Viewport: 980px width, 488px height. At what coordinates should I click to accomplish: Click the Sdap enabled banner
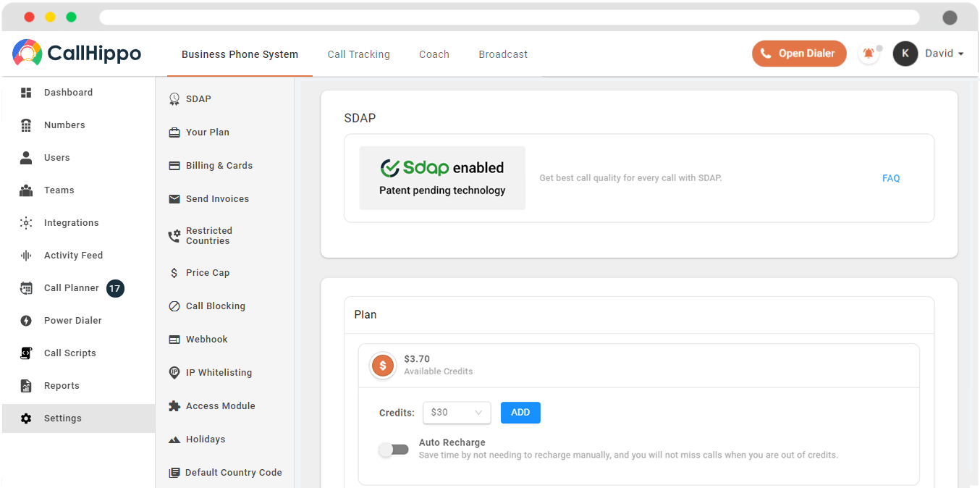click(442, 178)
